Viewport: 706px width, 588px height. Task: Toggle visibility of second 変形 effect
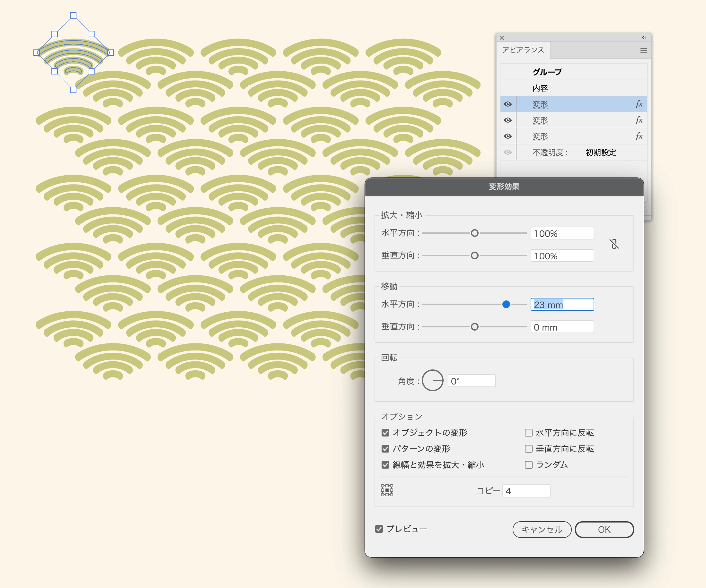coord(507,120)
